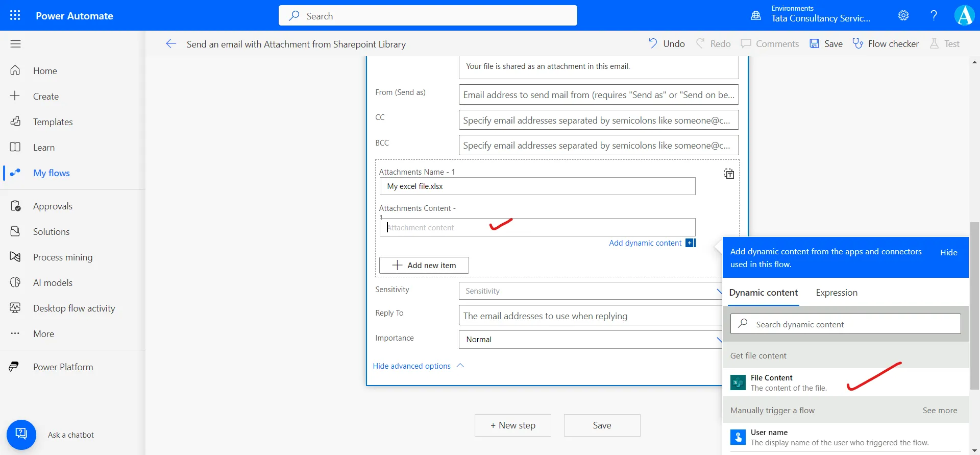Click the email body text field

tap(599, 67)
